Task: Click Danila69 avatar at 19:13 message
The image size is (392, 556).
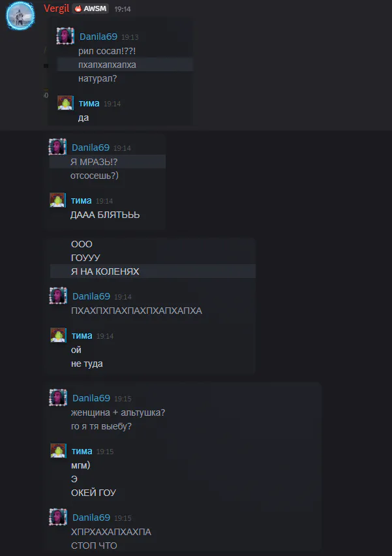Action: pyautogui.click(x=65, y=36)
